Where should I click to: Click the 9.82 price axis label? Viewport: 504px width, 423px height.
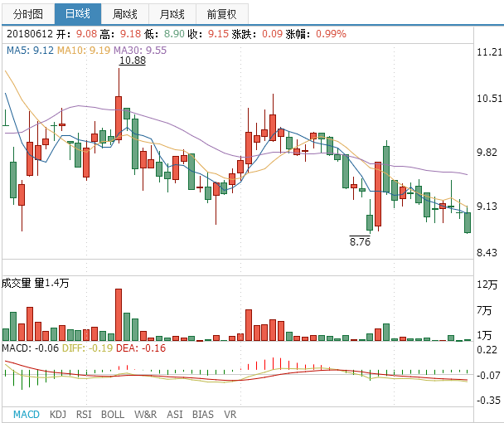487,152
